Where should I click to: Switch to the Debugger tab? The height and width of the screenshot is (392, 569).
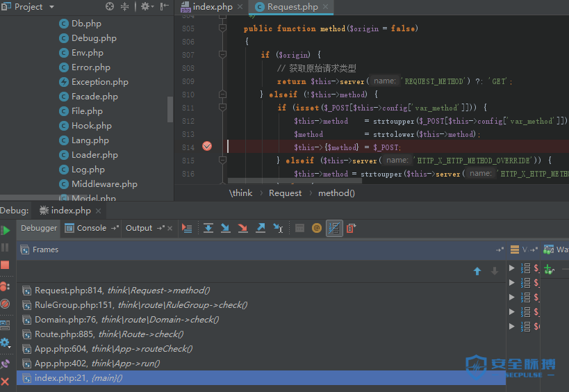[x=39, y=228]
